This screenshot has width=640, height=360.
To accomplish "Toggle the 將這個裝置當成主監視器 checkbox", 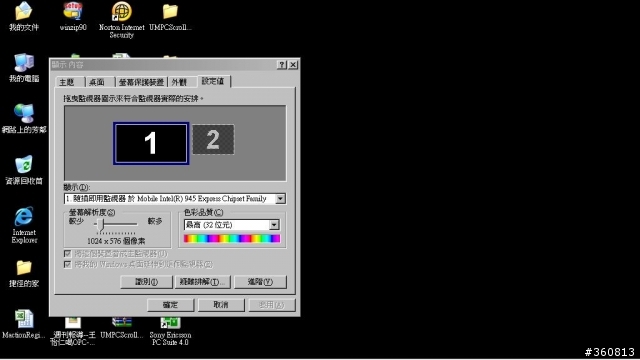I will coord(67,254).
